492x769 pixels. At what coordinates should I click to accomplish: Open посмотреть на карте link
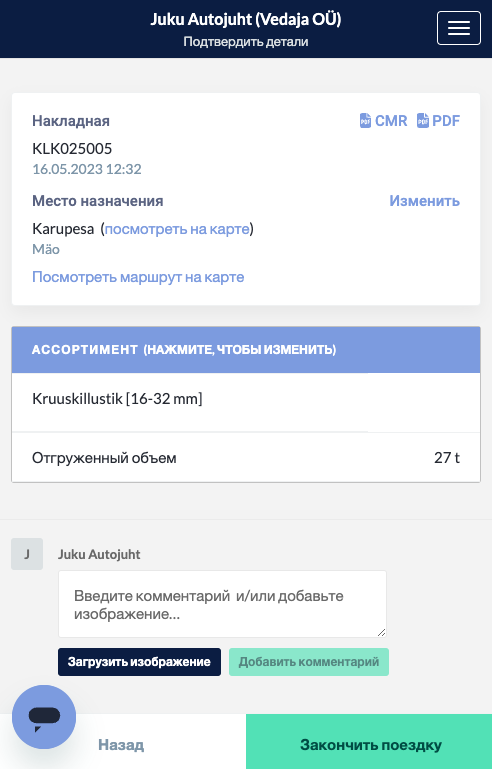[177, 229]
